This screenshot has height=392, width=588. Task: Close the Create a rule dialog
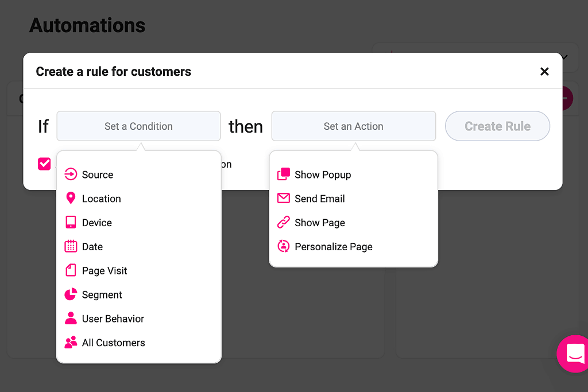coord(544,72)
